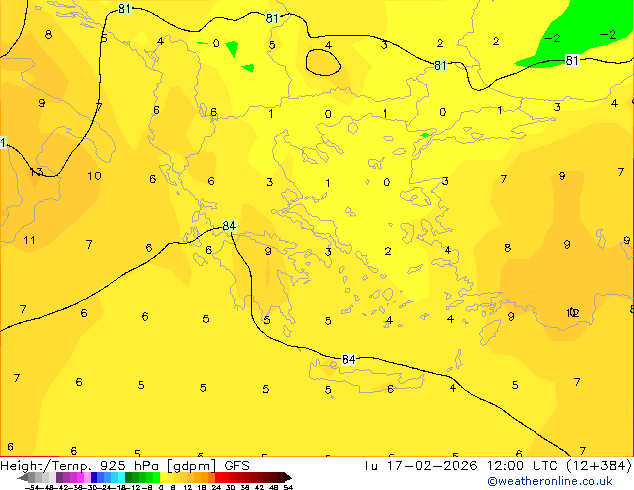634x490 pixels.
Task: Click the gray arrow at legend's -54 end
Action: 23,477
